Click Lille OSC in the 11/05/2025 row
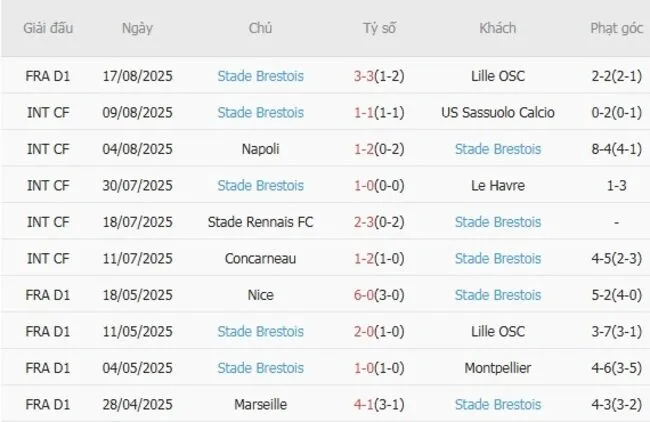Viewport: 650px width, 422px height. 497,331
